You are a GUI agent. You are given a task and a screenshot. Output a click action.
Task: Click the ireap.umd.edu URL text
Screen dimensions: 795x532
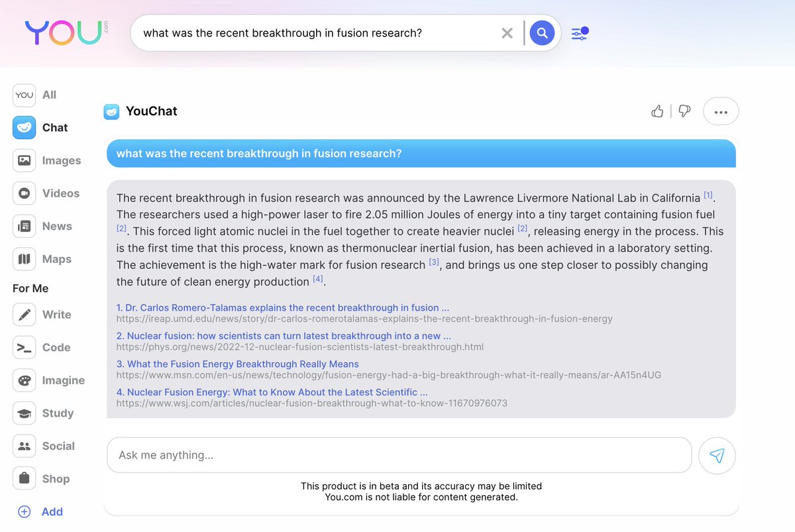coord(364,319)
